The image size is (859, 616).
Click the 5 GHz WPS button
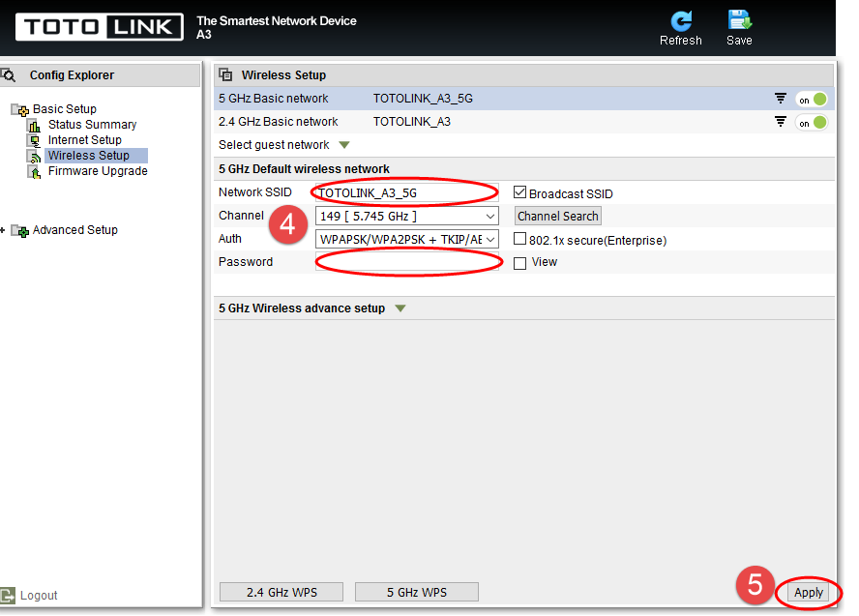(417, 593)
